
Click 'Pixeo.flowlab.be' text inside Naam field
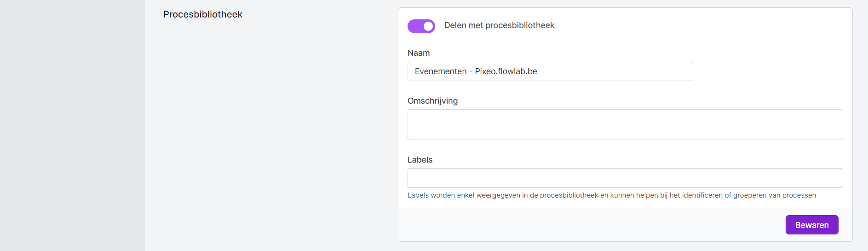point(506,71)
